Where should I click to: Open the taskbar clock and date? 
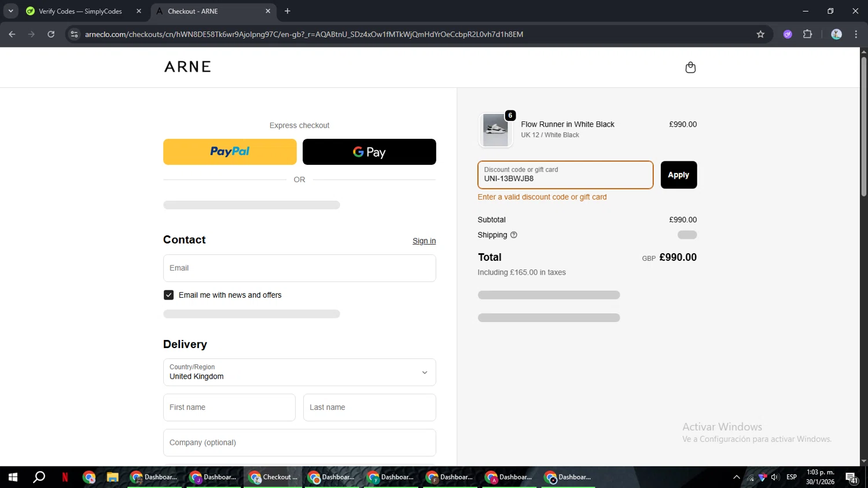(x=821, y=477)
